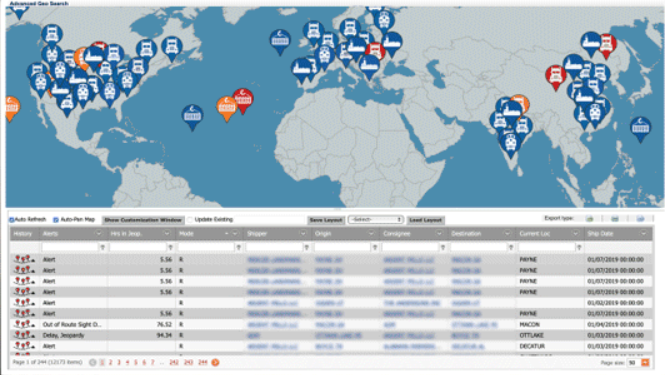Open history icon for Delay, Jeopardy row
This screenshot has width=665, height=375.
pos(24,335)
